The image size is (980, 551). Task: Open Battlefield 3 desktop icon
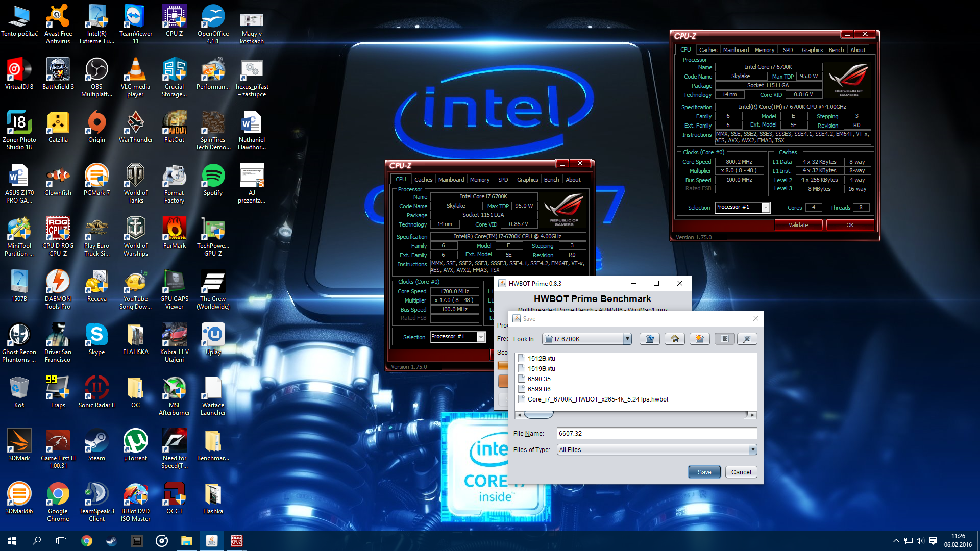(x=58, y=73)
